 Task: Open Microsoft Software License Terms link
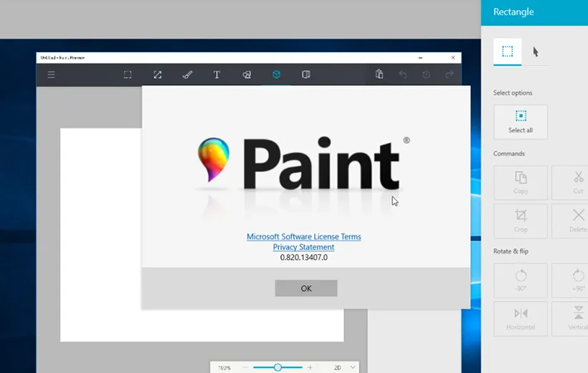click(x=304, y=237)
